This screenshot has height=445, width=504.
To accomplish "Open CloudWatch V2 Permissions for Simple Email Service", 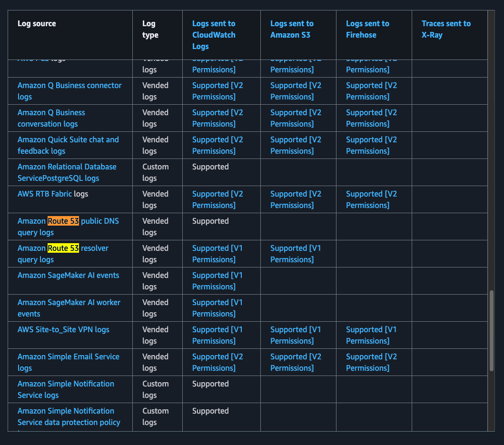I will click(x=217, y=362).
